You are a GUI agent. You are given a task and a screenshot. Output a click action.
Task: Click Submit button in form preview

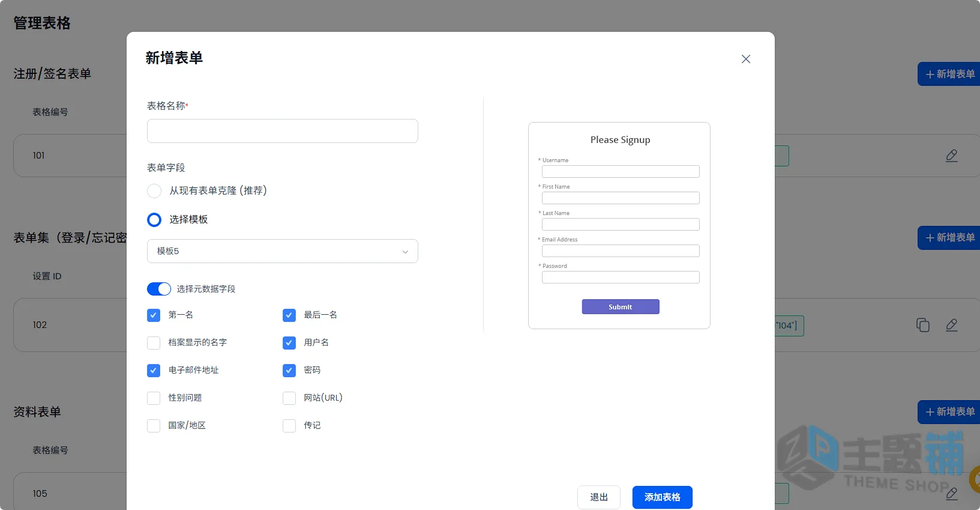tap(621, 307)
